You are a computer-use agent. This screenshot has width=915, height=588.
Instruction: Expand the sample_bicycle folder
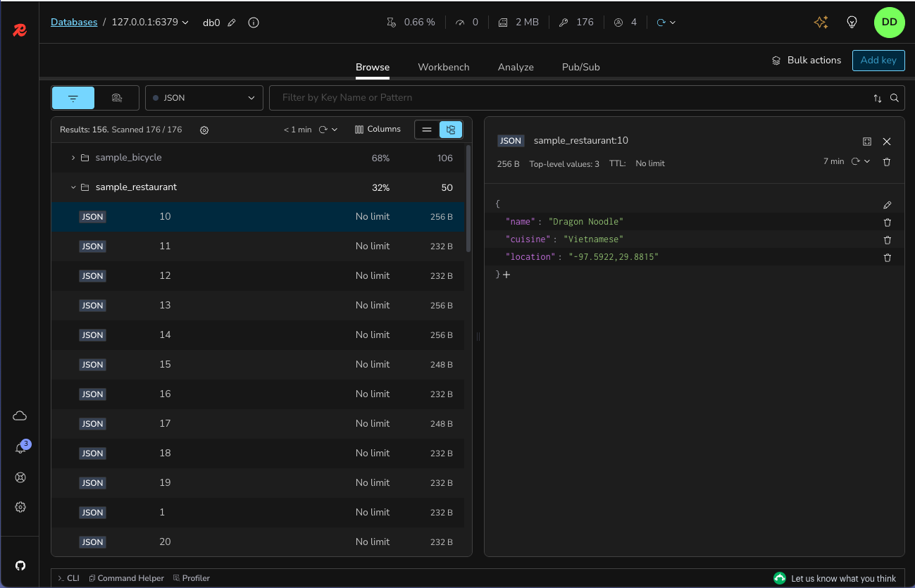coord(73,158)
